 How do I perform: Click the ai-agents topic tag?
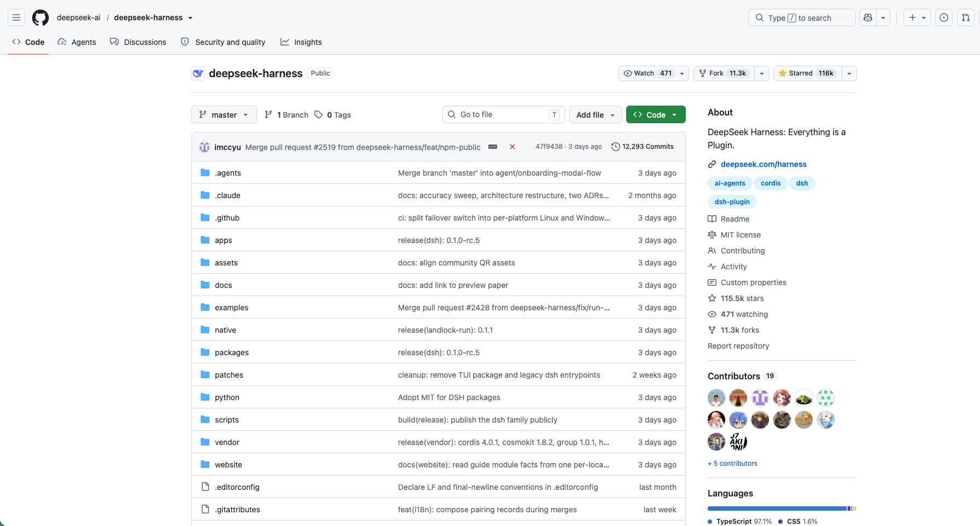730,183
